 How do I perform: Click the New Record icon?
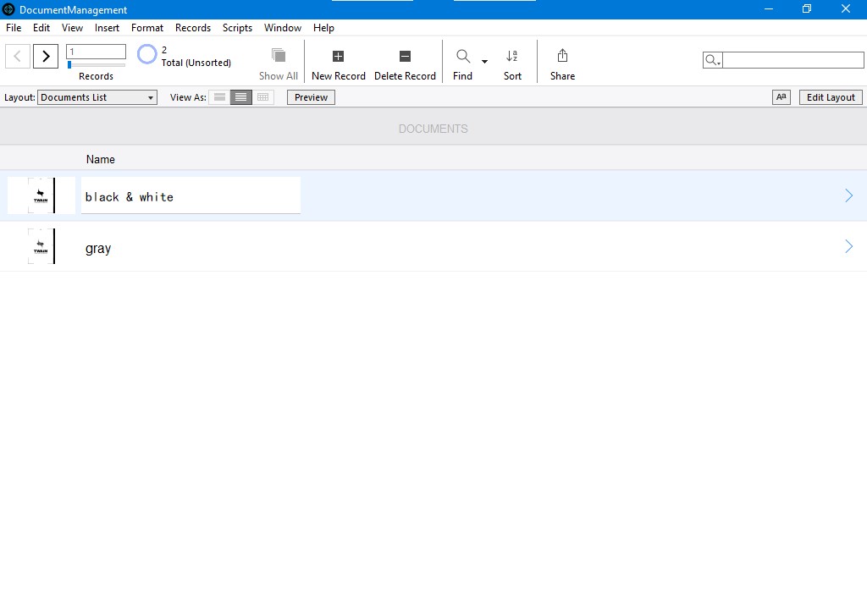click(338, 57)
